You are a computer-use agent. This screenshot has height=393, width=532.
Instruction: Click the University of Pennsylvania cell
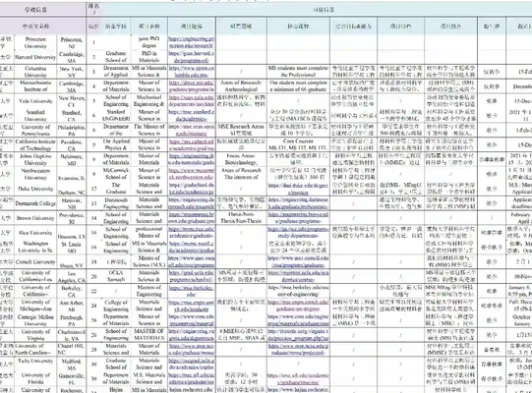[x=35, y=130]
